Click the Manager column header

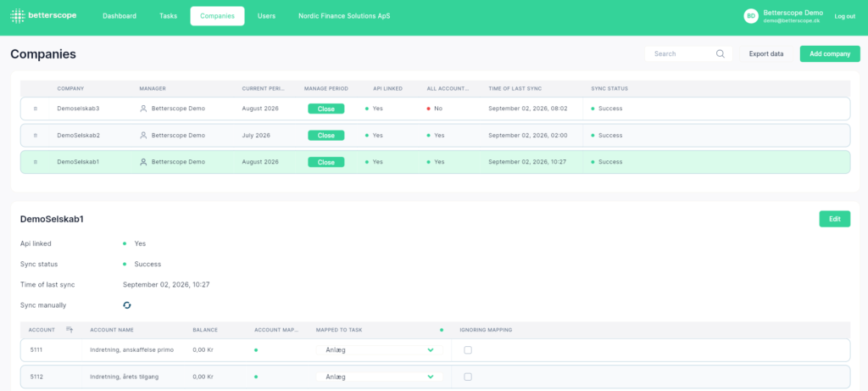click(153, 88)
